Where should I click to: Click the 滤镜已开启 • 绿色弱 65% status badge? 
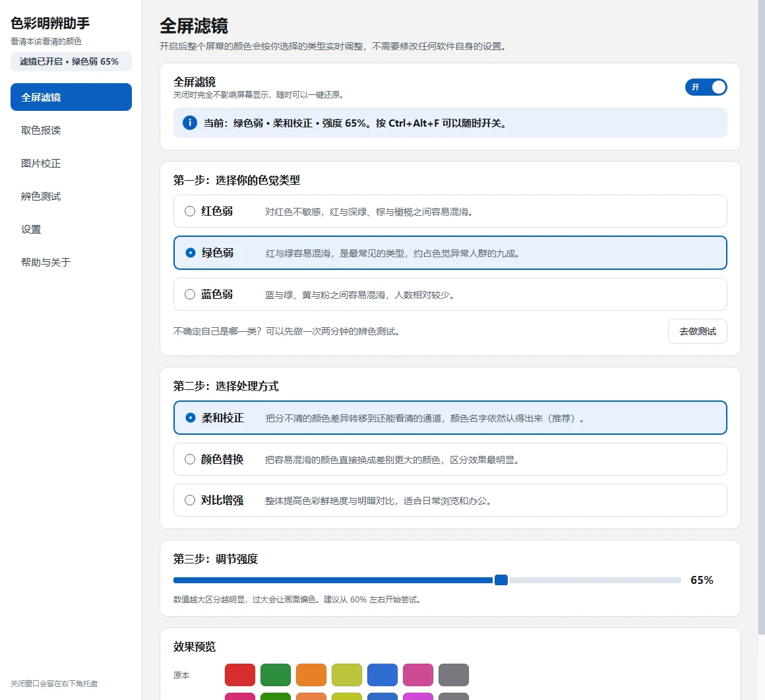[x=71, y=61]
